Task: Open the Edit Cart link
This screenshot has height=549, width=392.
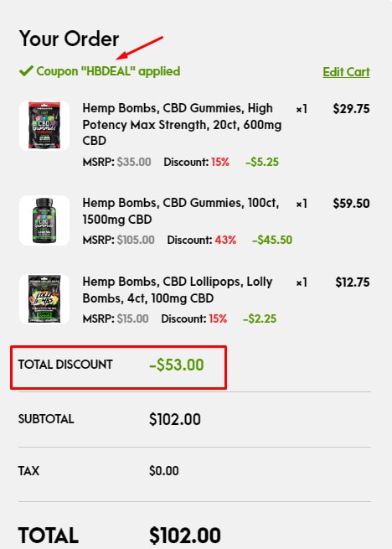Action: point(346,72)
